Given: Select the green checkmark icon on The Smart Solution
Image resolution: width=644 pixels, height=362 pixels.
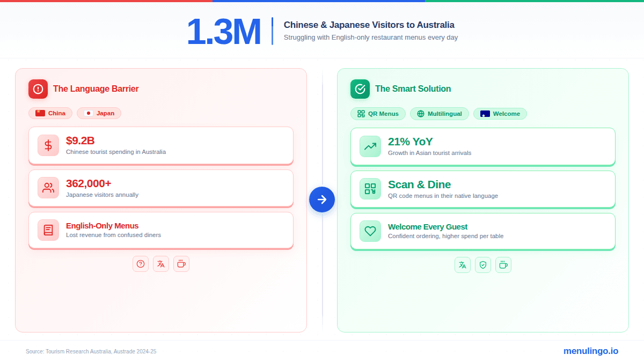Looking at the screenshot, I should coord(360,89).
